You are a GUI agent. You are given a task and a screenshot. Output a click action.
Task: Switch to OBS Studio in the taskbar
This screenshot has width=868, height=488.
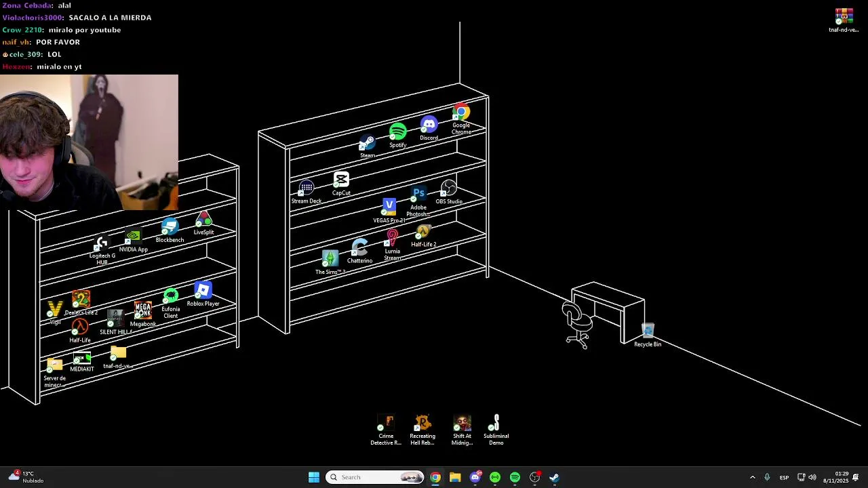click(535, 477)
